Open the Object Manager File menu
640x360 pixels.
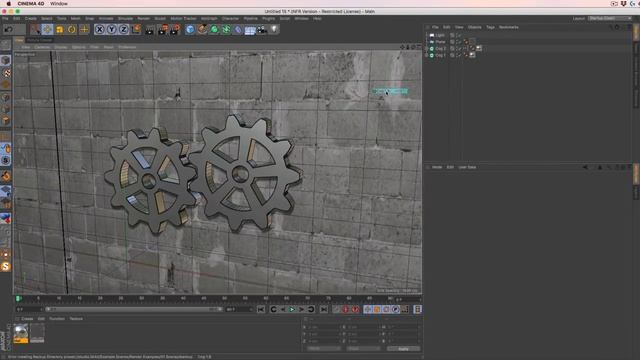[x=435, y=27]
